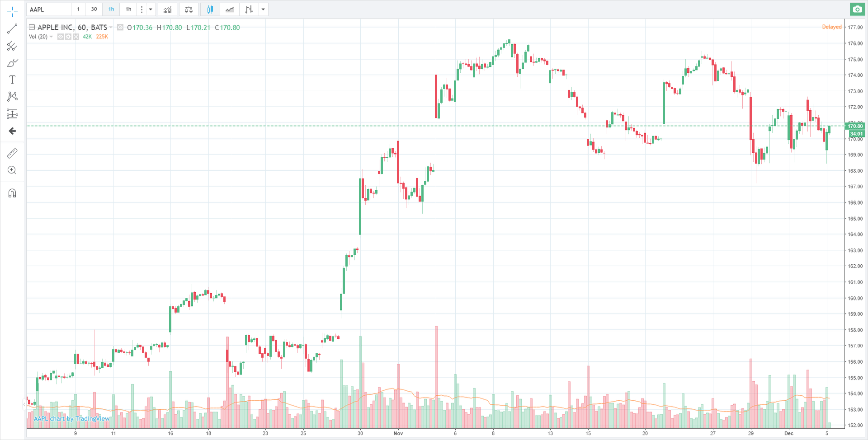
Task: Open the compare symbols button
Action: tap(189, 9)
